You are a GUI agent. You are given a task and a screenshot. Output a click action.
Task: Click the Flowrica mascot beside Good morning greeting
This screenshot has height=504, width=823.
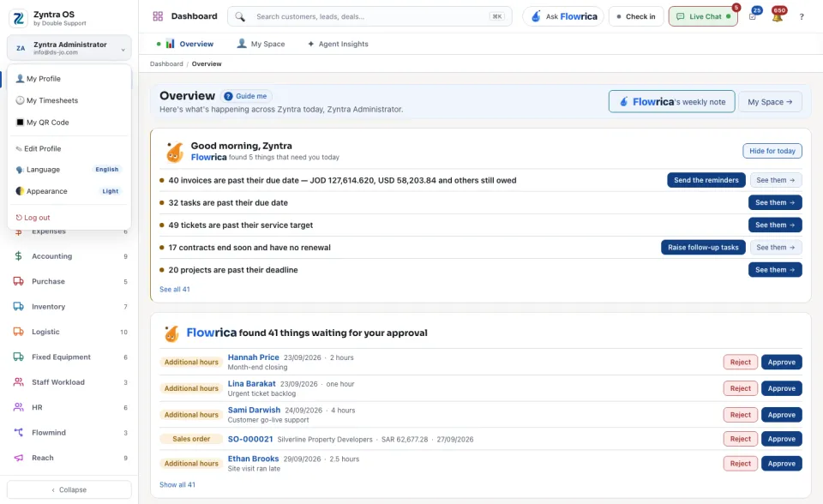coord(175,153)
